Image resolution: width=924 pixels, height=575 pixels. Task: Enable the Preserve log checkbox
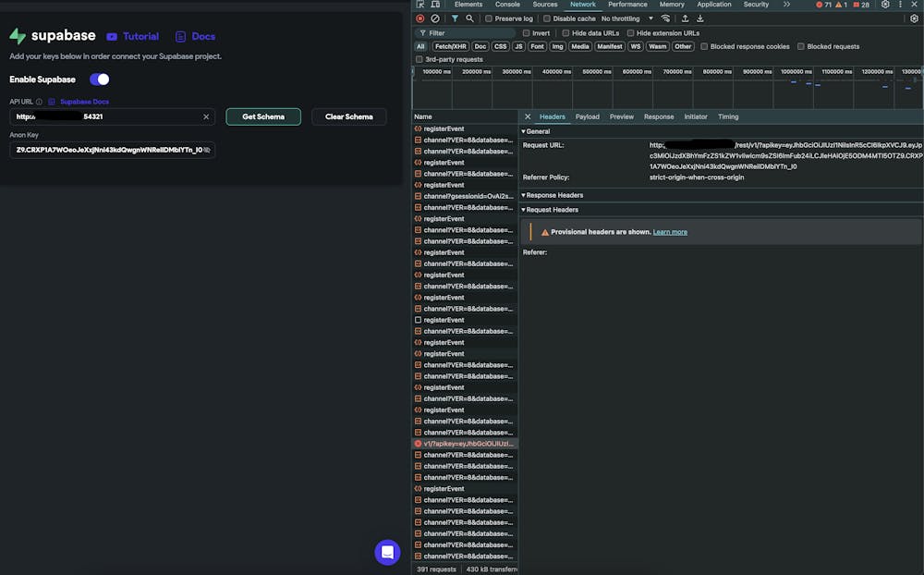(x=489, y=18)
